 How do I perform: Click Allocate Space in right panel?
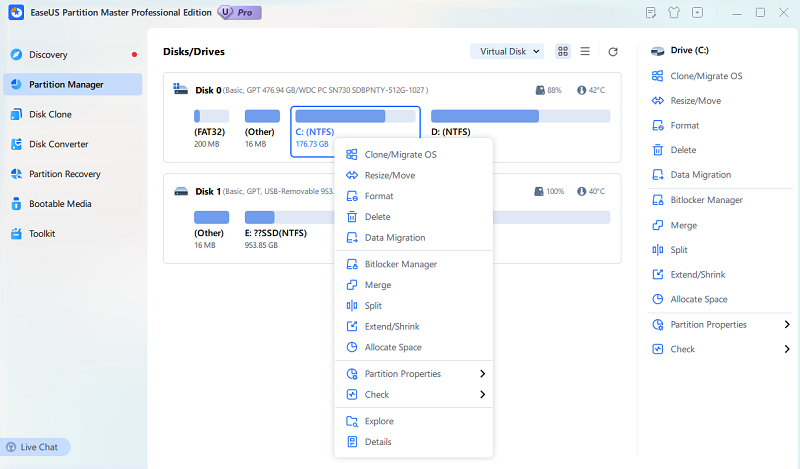pos(699,300)
